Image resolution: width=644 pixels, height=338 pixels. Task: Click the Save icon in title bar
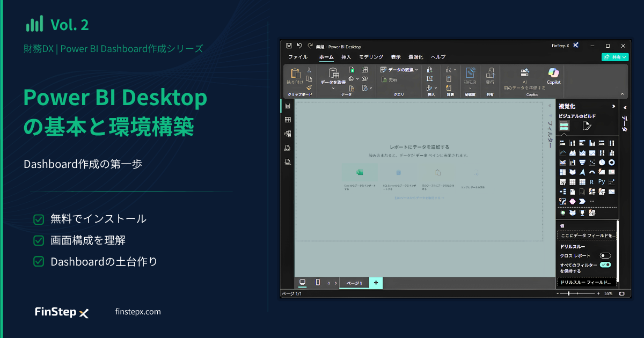(x=289, y=46)
